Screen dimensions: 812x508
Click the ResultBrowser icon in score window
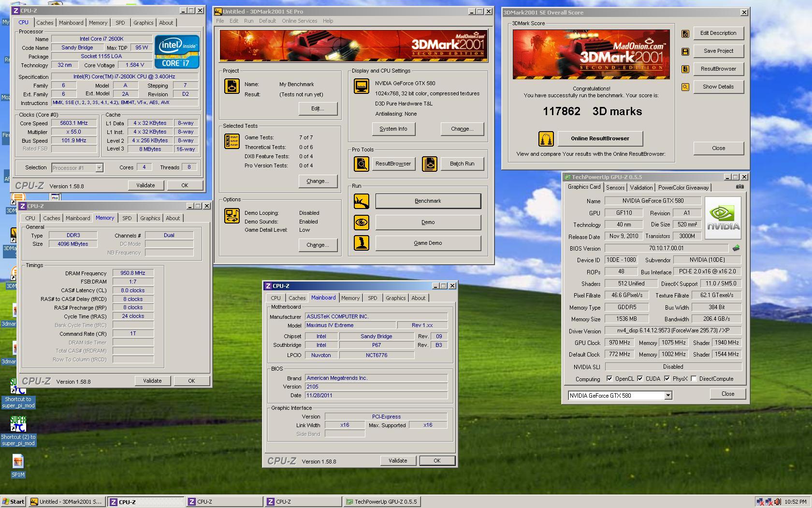[685, 69]
